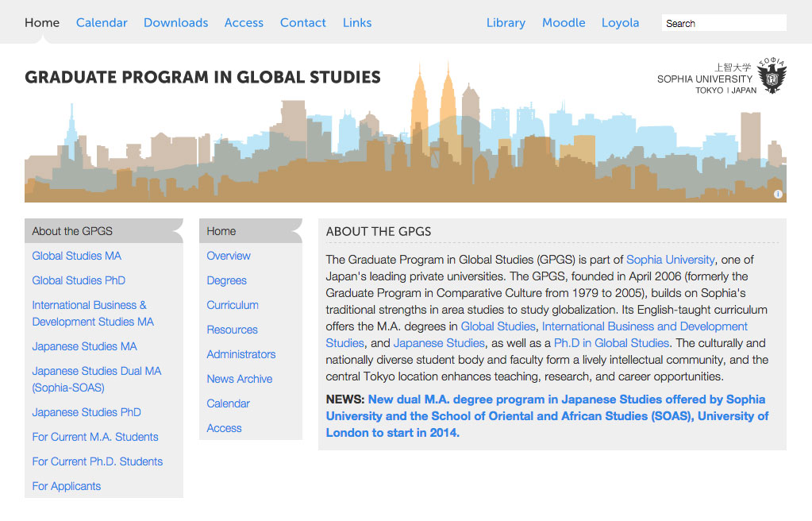Open Global Studies PhD sidebar link

[79, 280]
